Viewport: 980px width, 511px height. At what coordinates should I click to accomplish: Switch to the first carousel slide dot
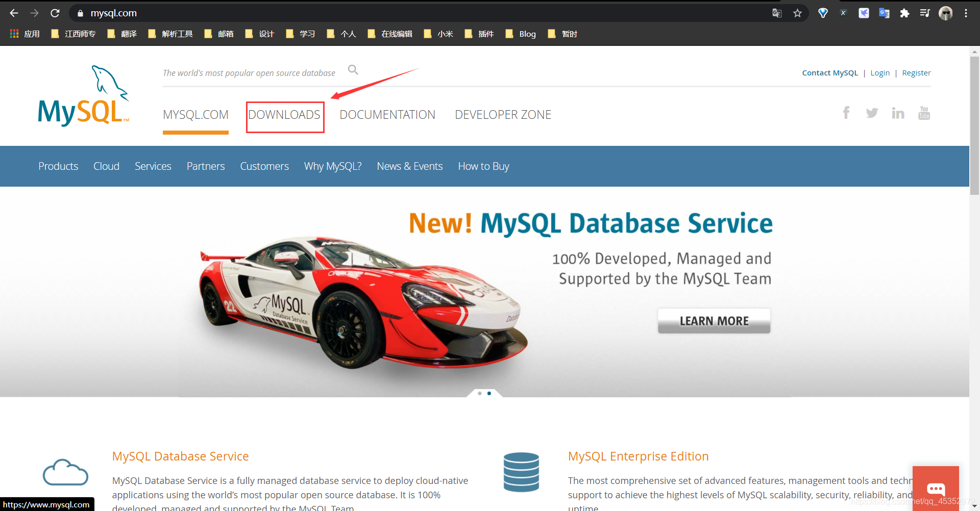(x=480, y=393)
